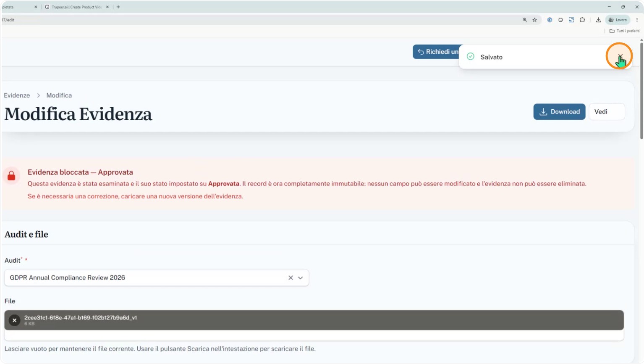The height and width of the screenshot is (364, 644).
Task: Click the Vedi button
Action: click(607, 112)
